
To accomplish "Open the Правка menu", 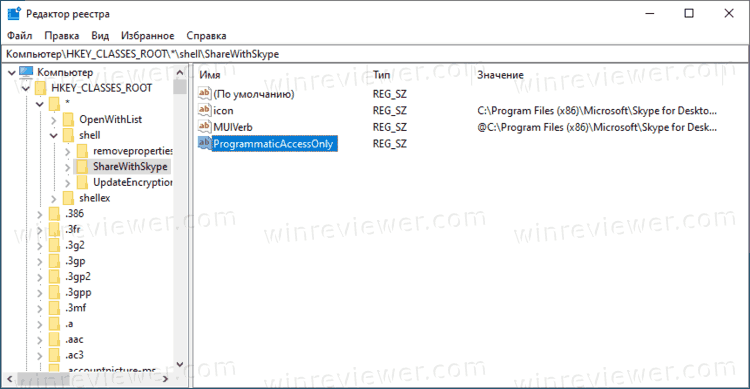I will (x=62, y=36).
